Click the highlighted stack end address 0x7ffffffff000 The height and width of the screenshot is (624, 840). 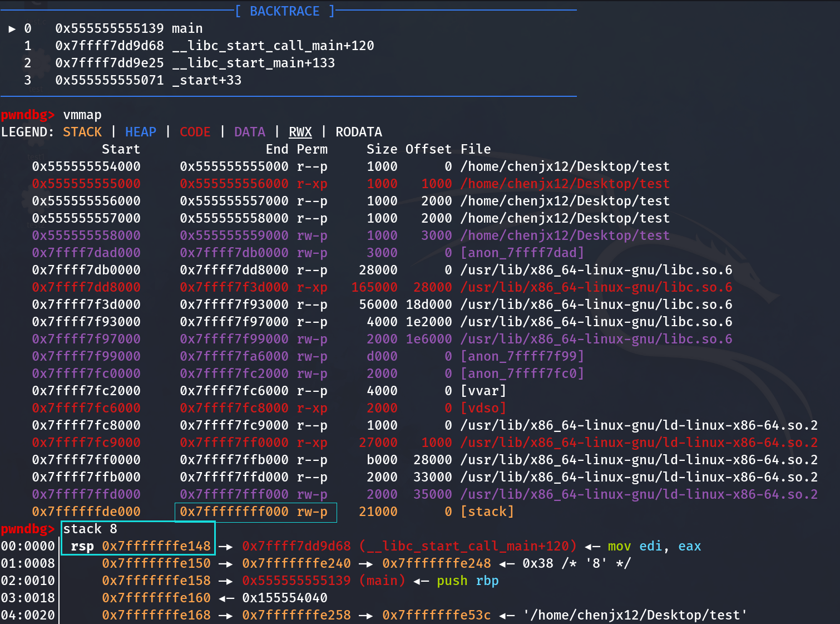(x=234, y=512)
